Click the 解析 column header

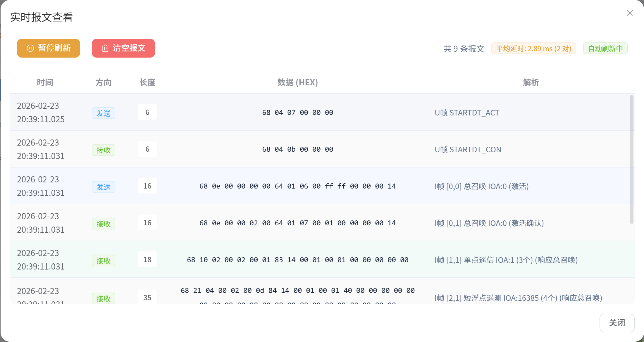[x=531, y=82]
